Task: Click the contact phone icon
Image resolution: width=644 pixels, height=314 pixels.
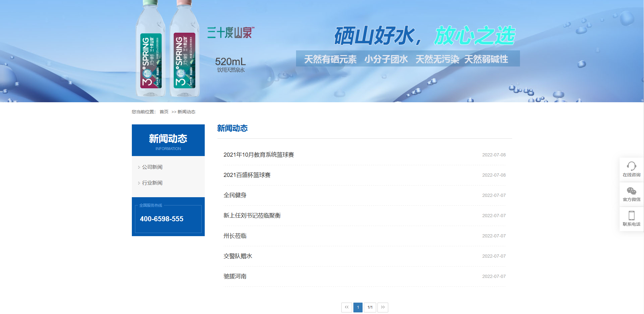Action: pos(631,216)
